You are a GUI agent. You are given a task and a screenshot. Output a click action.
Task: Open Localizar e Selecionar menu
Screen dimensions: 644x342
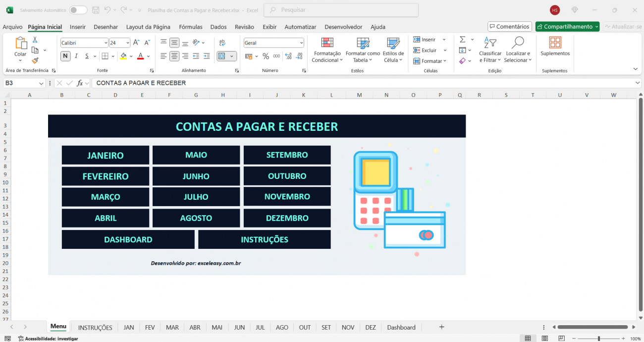click(518, 50)
